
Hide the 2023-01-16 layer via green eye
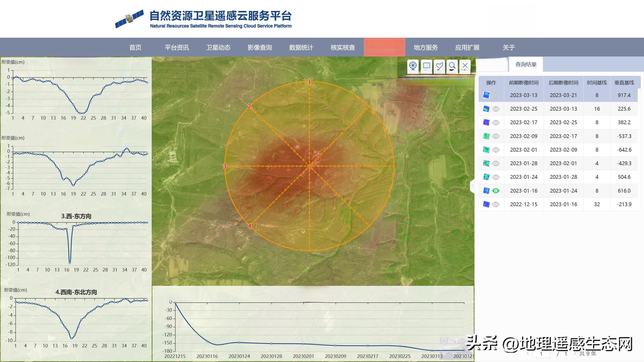click(496, 191)
